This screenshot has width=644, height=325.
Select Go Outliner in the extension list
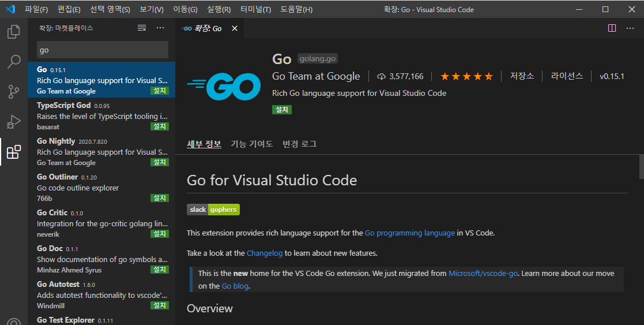(x=101, y=187)
